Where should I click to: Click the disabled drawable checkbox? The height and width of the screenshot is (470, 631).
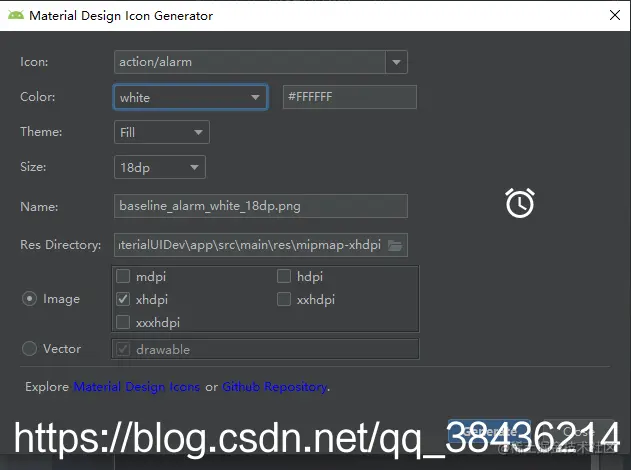click(123, 349)
